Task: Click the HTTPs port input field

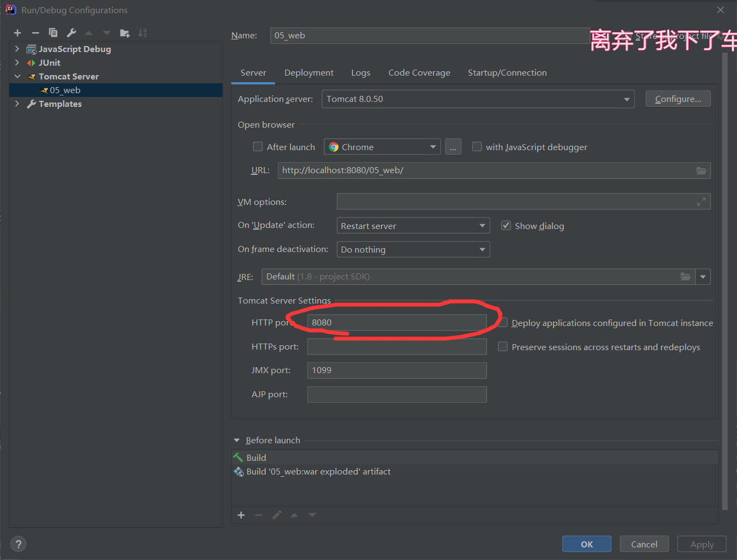Action: [x=397, y=346]
